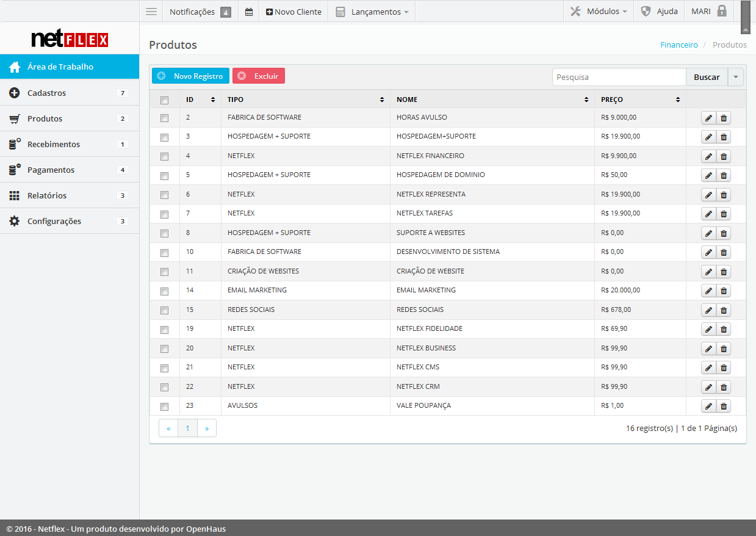Click the padlock icon next to MARI
Viewport: 756px width, 536px height.
[x=722, y=11]
